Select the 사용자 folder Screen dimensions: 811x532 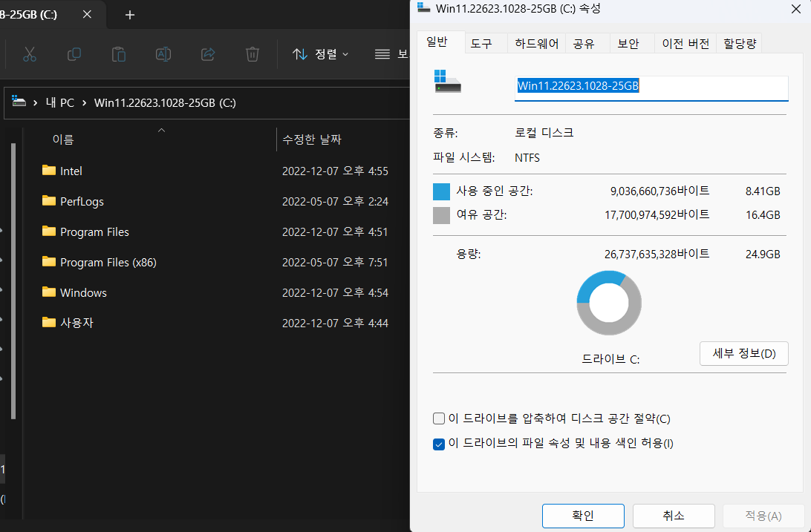click(68, 323)
